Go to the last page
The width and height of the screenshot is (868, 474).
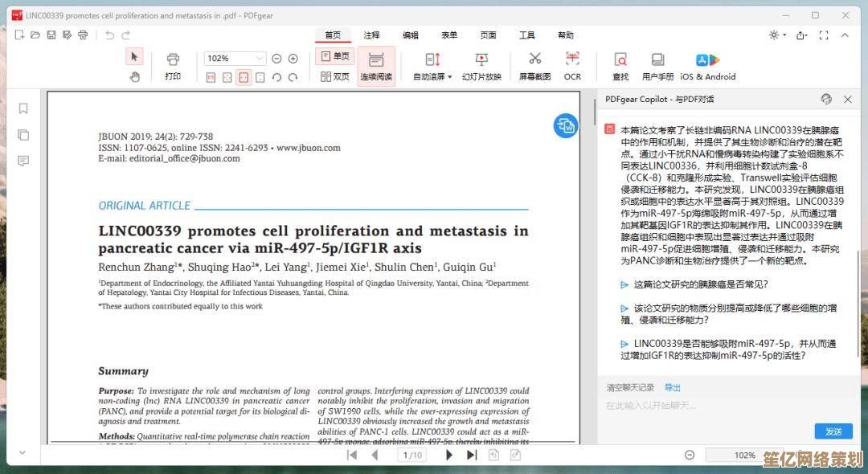coord(472,455)
